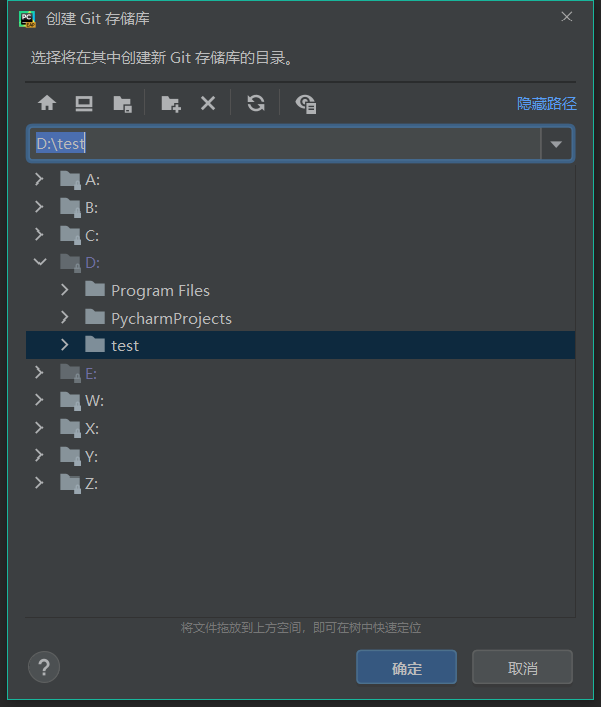601x707 pixels.
Task: Select the X: drive row
Action: tap(300, 428)
